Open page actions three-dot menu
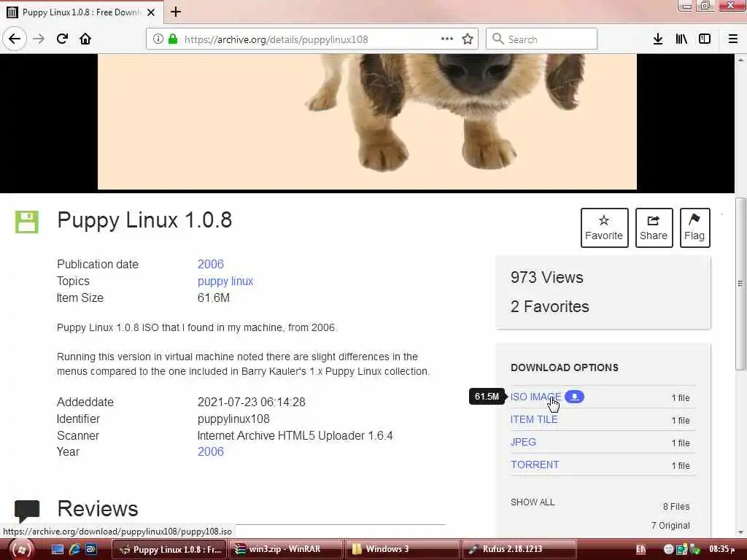Image resolution: width=747 pixels, height=560 pixels. 447,39
